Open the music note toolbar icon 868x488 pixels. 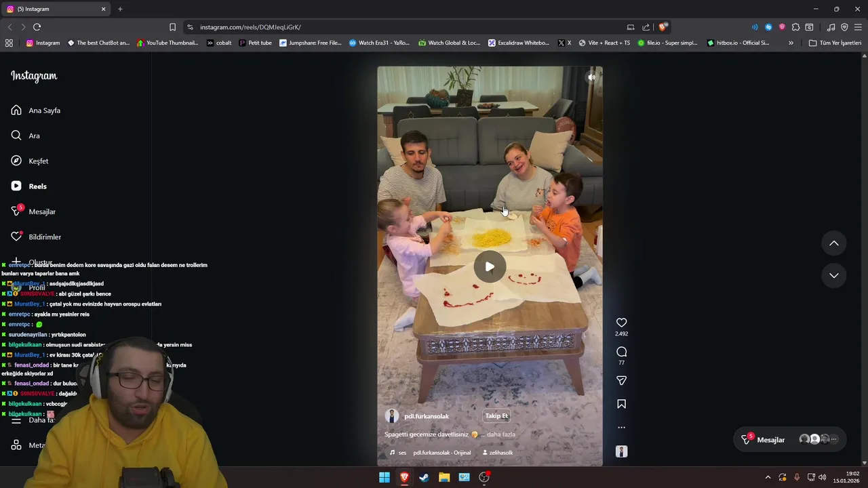tap(831, 27)
